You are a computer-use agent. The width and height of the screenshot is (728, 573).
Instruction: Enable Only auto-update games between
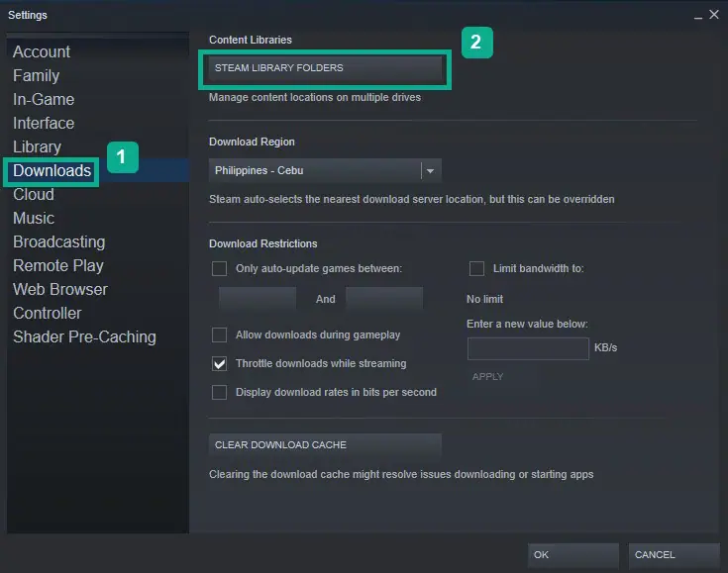tap(219, 268)
